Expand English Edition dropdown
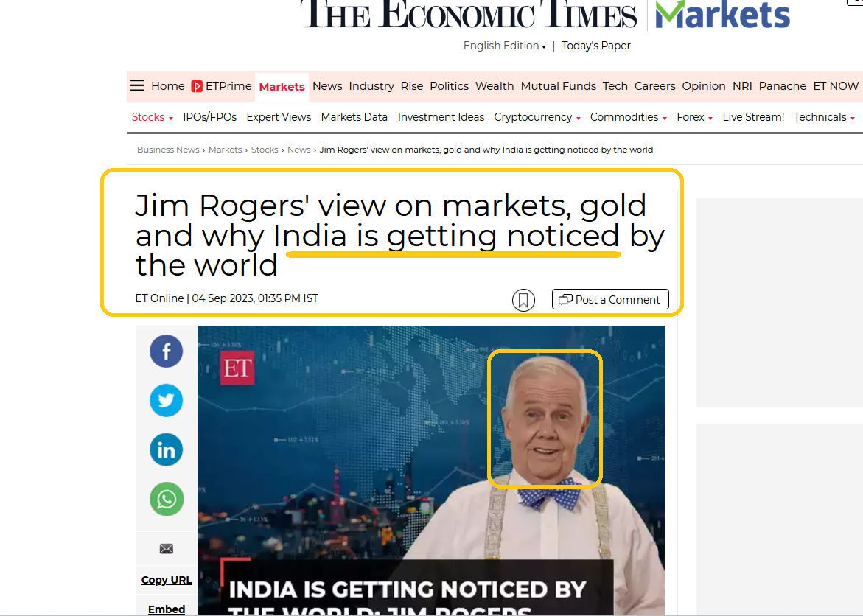863x616 pixels. [505, 46]
